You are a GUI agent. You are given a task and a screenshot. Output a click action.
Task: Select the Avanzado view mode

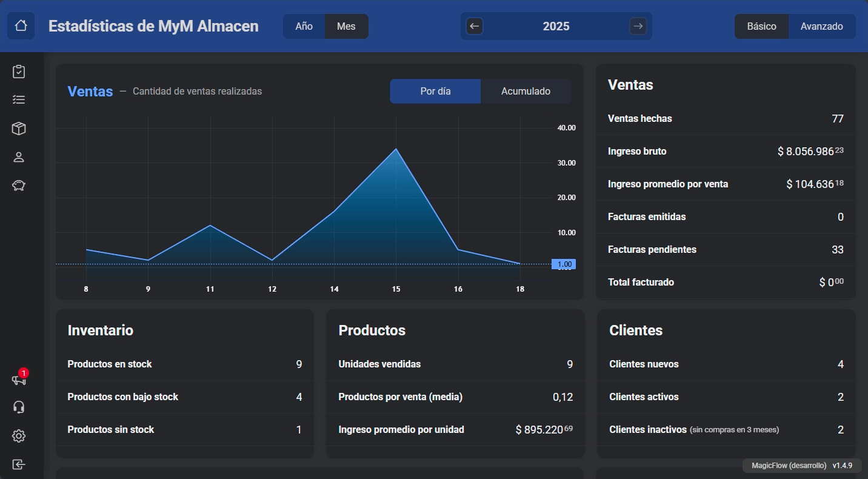(821, 26)
